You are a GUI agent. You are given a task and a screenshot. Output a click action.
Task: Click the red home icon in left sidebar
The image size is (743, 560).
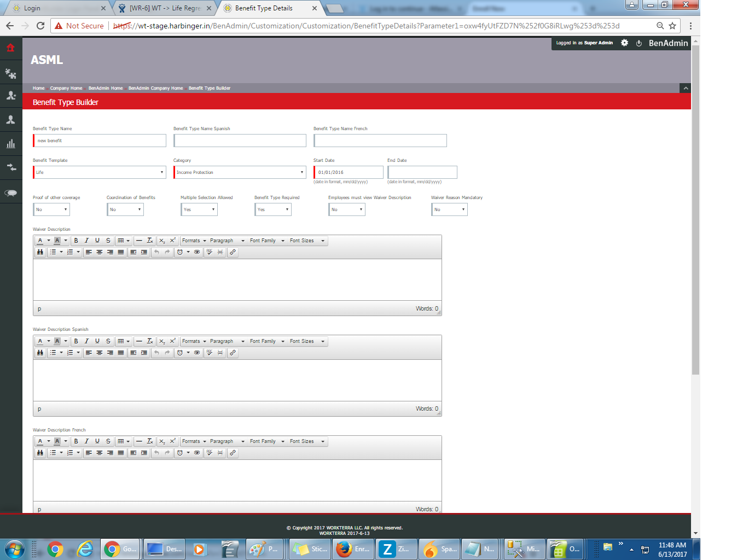tap(10, 48)
